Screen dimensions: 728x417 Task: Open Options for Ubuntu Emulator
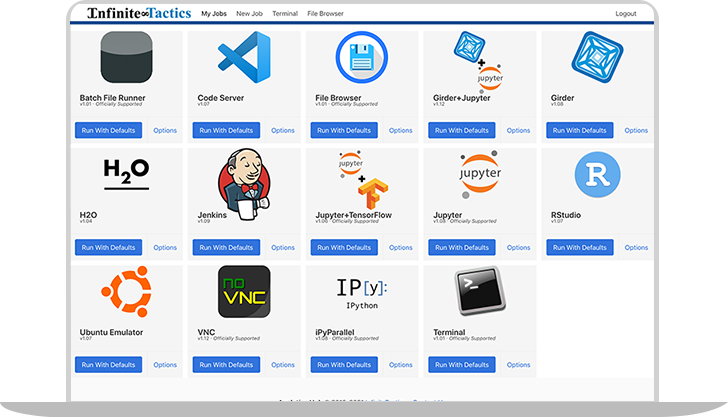click(165, 365)
